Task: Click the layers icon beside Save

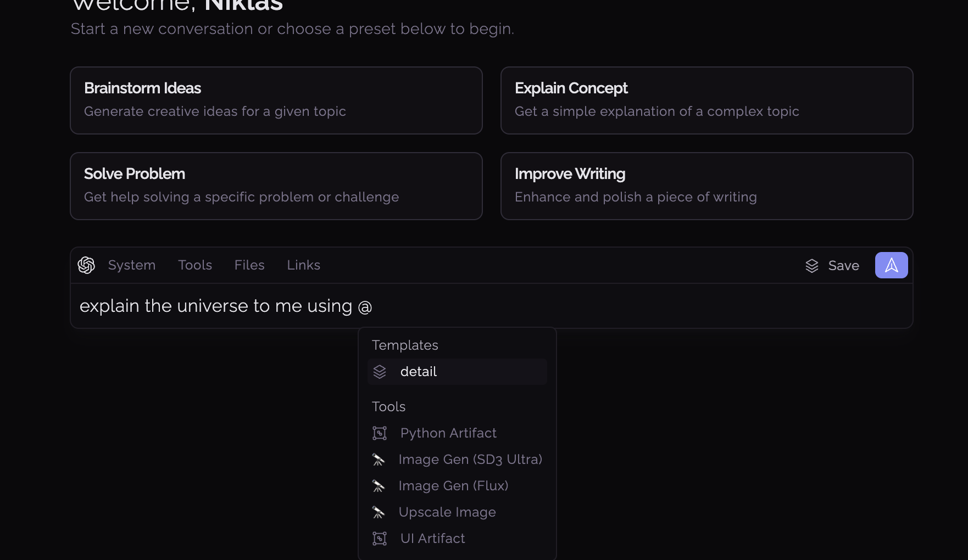Action: (812, 266)
